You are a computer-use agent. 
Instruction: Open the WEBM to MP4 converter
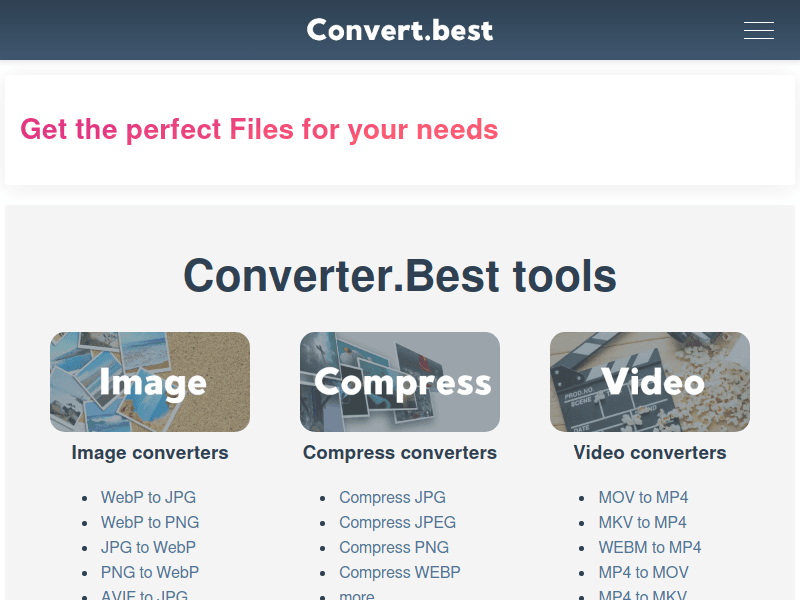coord(650,547)
